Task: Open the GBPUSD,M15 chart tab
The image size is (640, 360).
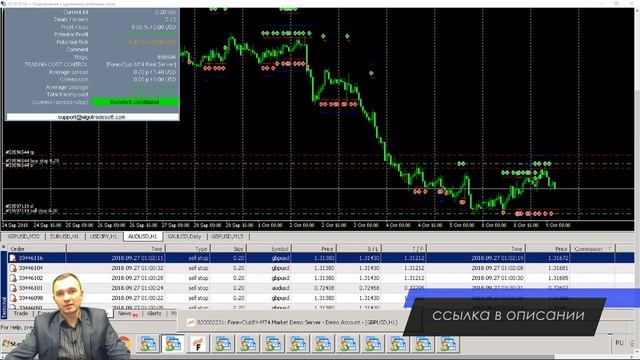Action: pos(227,237)
